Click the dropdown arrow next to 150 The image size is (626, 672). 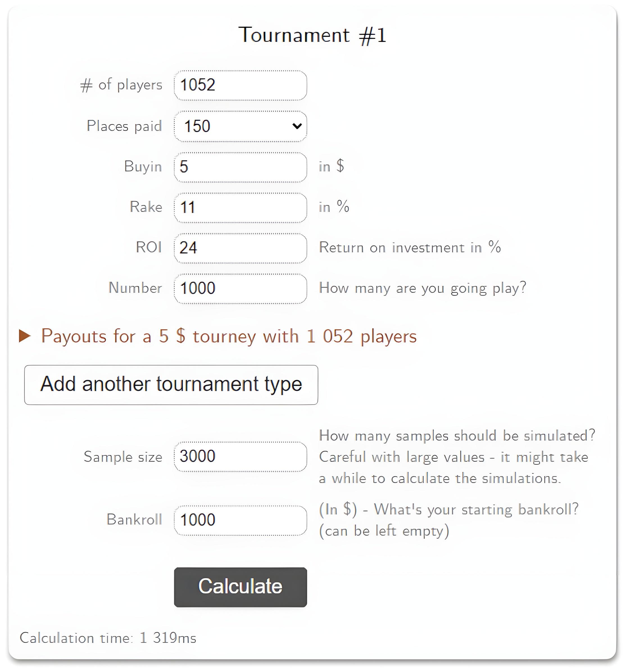tap(297, 126)
